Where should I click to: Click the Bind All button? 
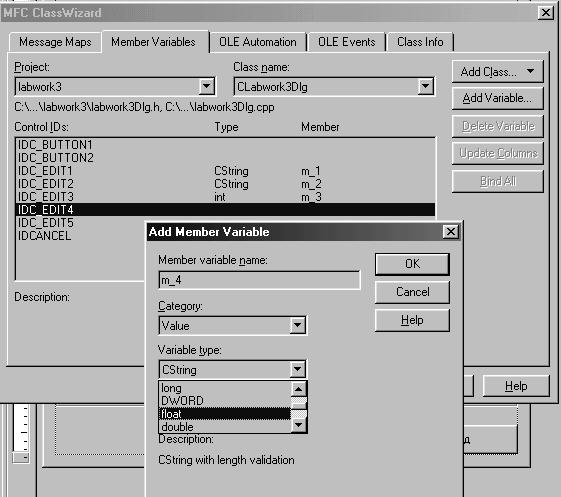point(498,181)
